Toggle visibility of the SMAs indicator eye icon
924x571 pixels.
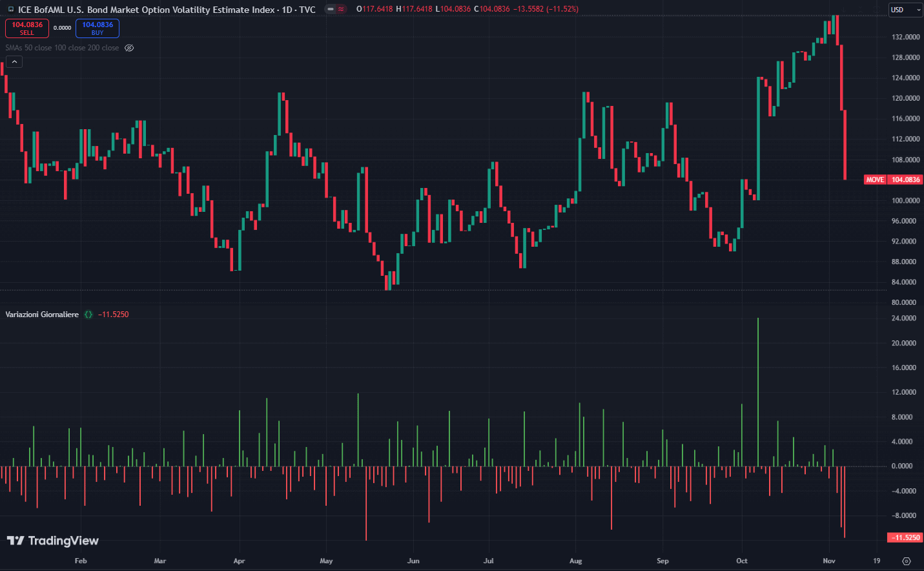point(129,48)
